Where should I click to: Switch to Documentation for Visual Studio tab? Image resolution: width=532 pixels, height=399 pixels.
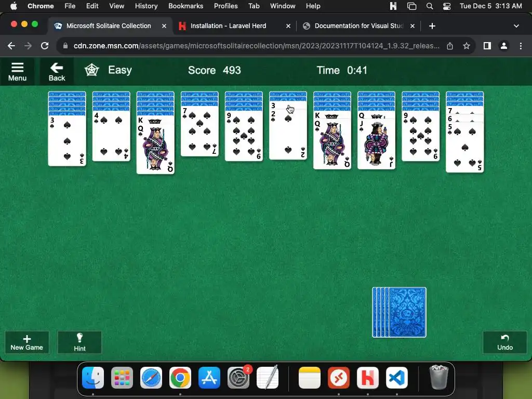pyautogui.click(x=358, y=26)
